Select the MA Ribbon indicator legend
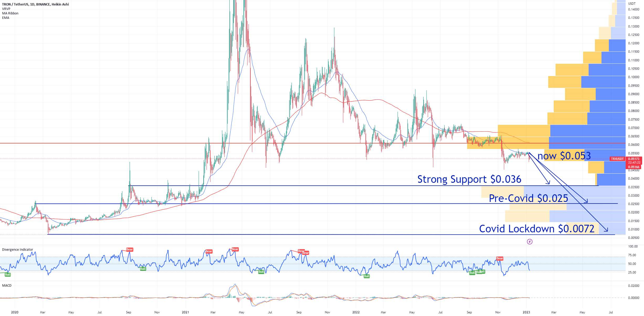Screen dimensions: 644x316 coord(10,13)
